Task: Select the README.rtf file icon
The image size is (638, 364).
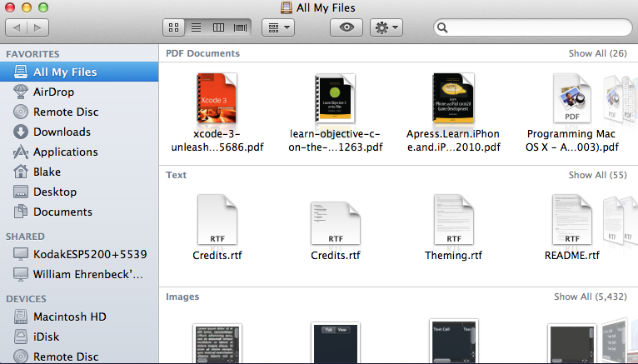Action: [571, 220]
